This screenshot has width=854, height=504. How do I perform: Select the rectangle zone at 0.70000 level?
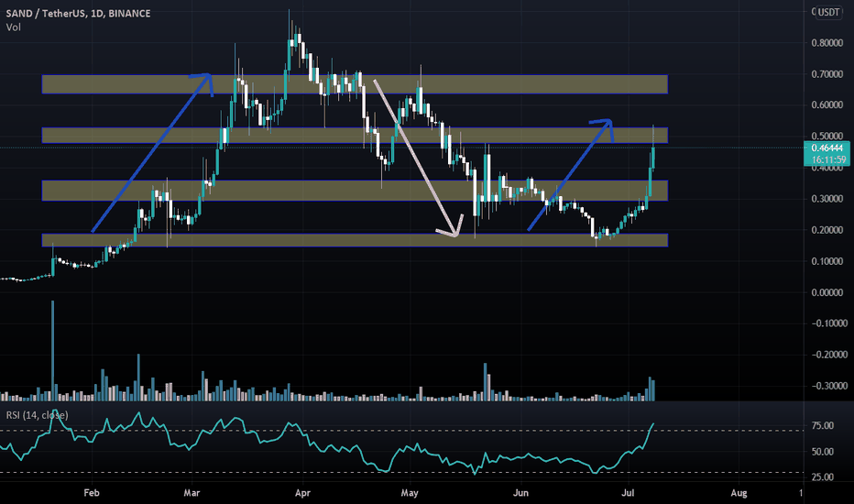coord(355,84)
